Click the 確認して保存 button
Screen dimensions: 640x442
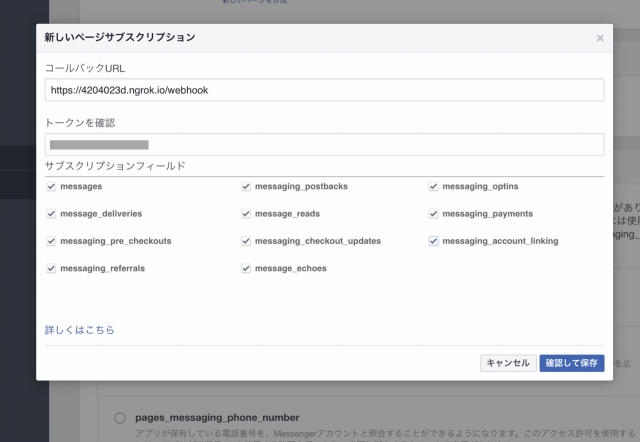(572, 363)
